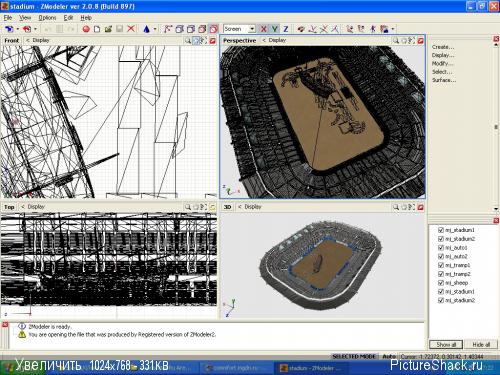
Task: Open the Options menu
Action: [47, 18]
